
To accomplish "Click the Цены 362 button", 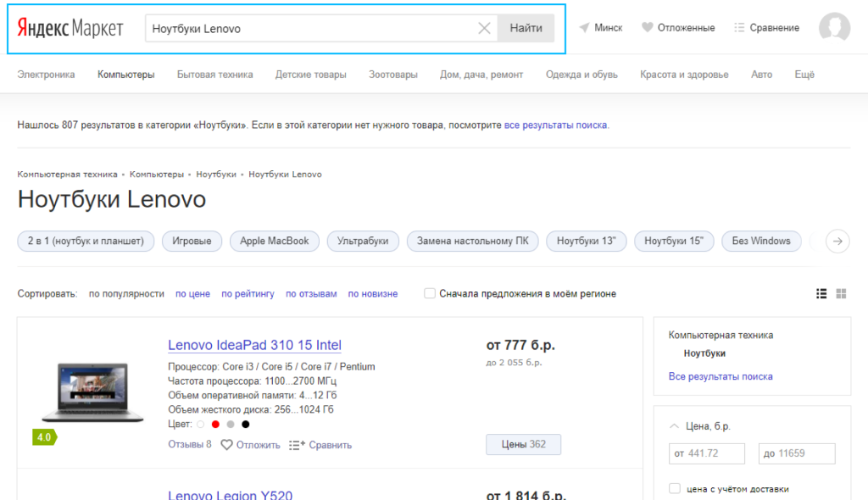I will coord(523,444).
